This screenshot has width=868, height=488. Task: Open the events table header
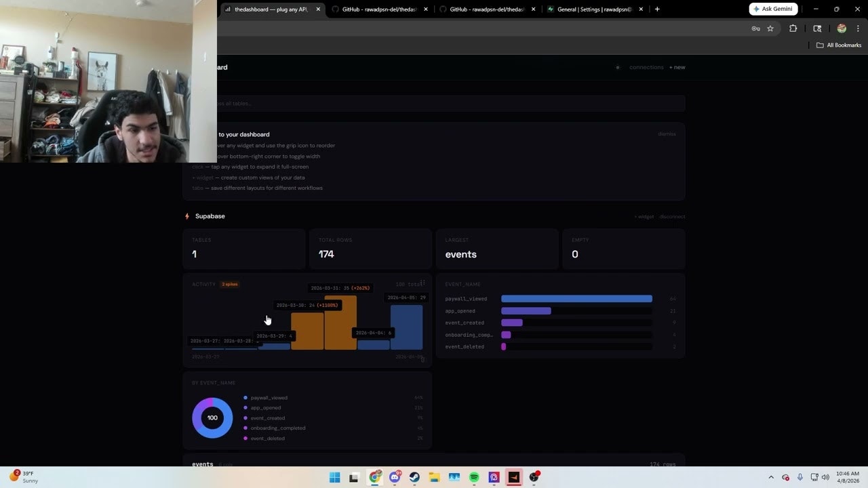[x=434, y=464]
